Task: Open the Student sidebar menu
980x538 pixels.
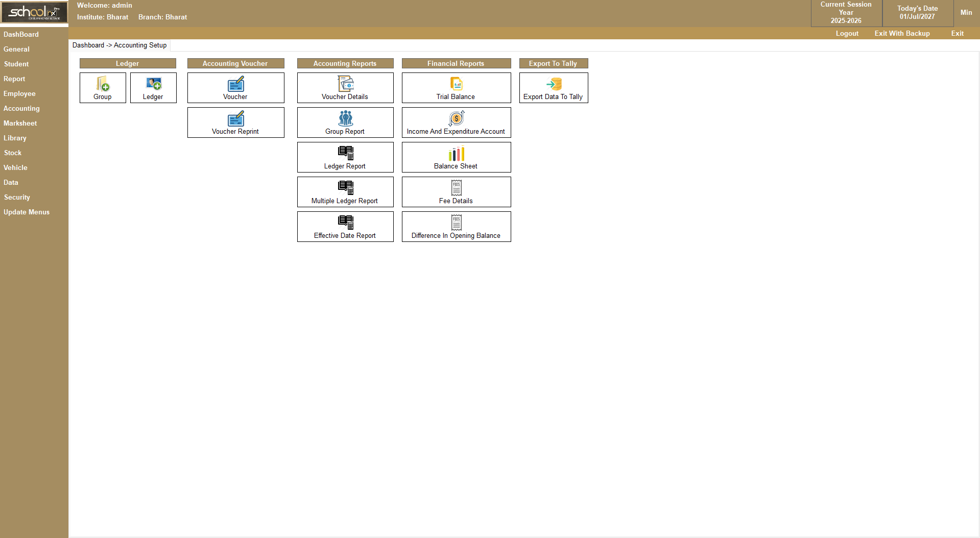Action: (16, 64)
